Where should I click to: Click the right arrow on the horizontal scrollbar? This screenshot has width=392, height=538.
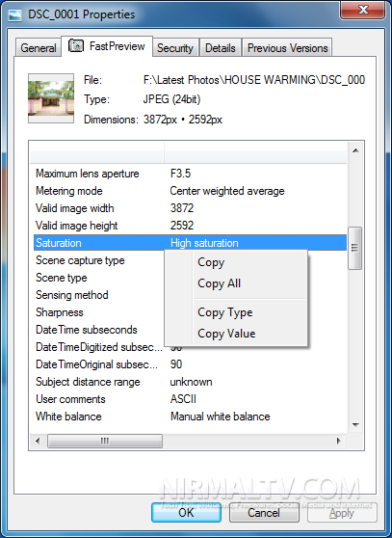(x=339, y=441)
